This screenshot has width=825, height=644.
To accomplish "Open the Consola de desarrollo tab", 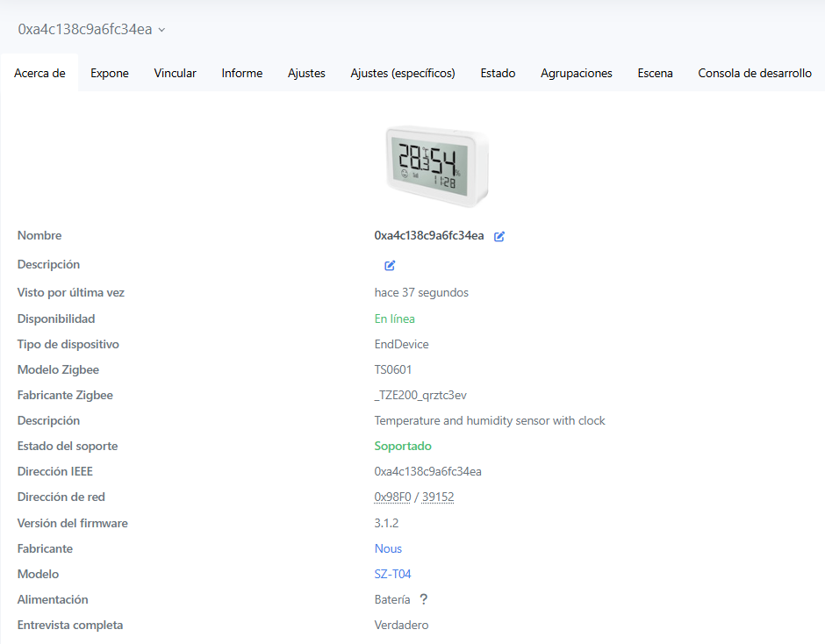I will pyautogui.click(x=755, y=73).
